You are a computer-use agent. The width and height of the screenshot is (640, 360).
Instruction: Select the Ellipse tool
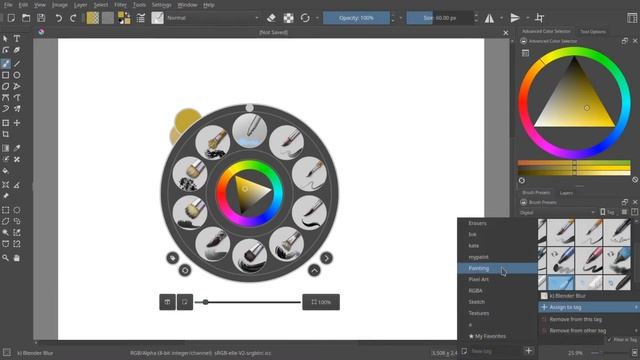[x=17, y=75]
